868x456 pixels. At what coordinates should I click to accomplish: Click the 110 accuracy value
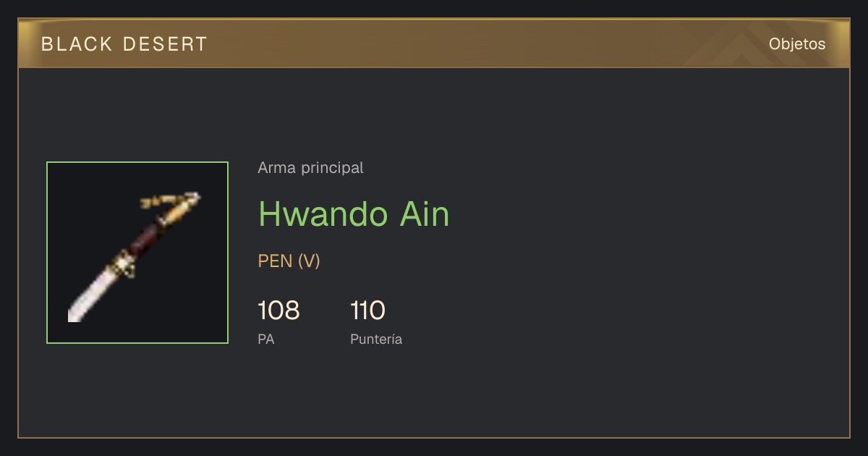(367, 311)
